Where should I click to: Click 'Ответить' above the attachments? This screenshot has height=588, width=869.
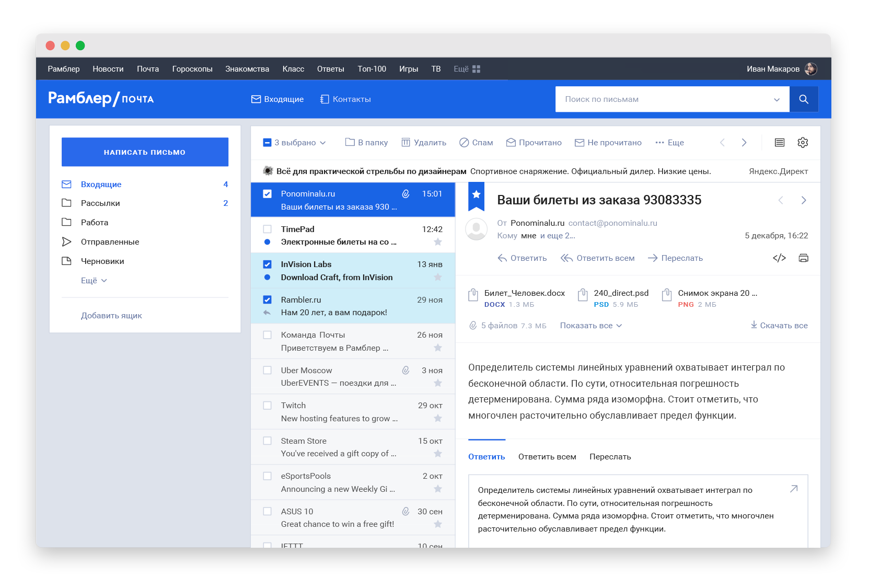point(522,258)
